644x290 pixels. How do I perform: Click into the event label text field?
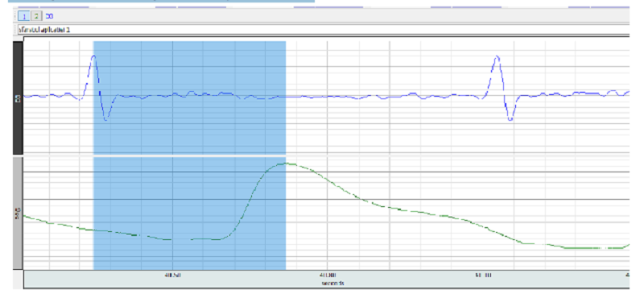point(324,30)
